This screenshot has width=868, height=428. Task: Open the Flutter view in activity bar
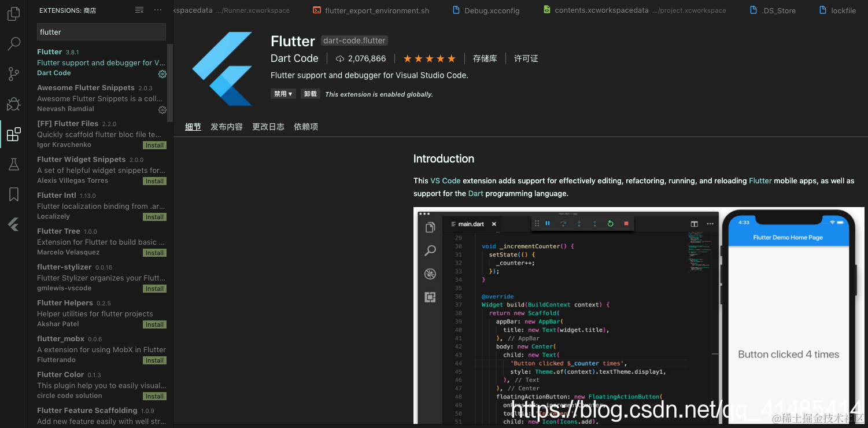[13, 225]
